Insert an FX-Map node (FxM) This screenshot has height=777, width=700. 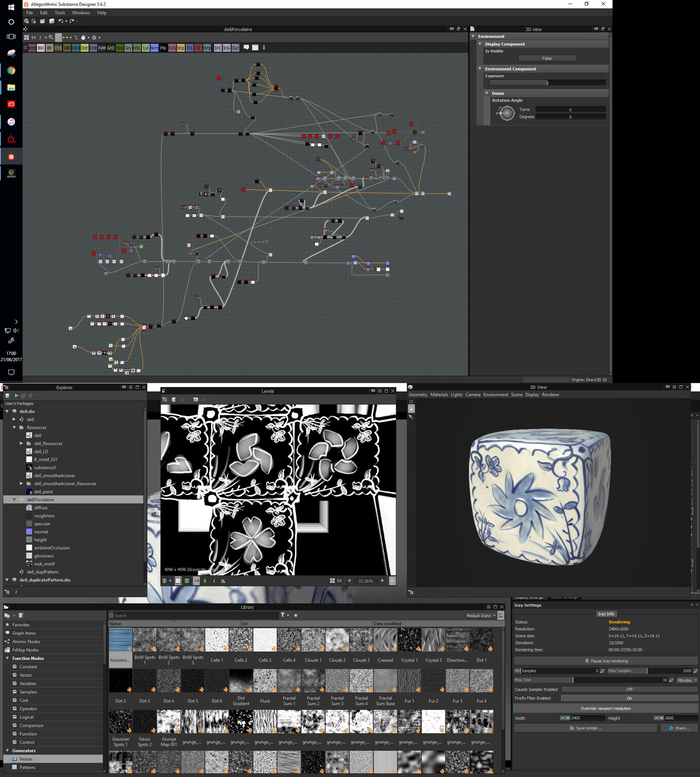point(102,48)
